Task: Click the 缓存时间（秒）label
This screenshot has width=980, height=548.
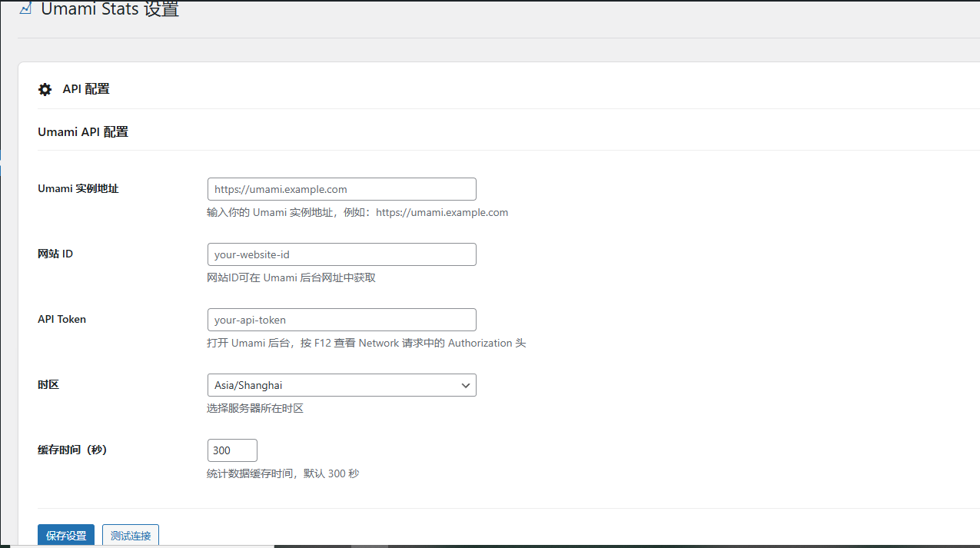Action: [72, 450]
